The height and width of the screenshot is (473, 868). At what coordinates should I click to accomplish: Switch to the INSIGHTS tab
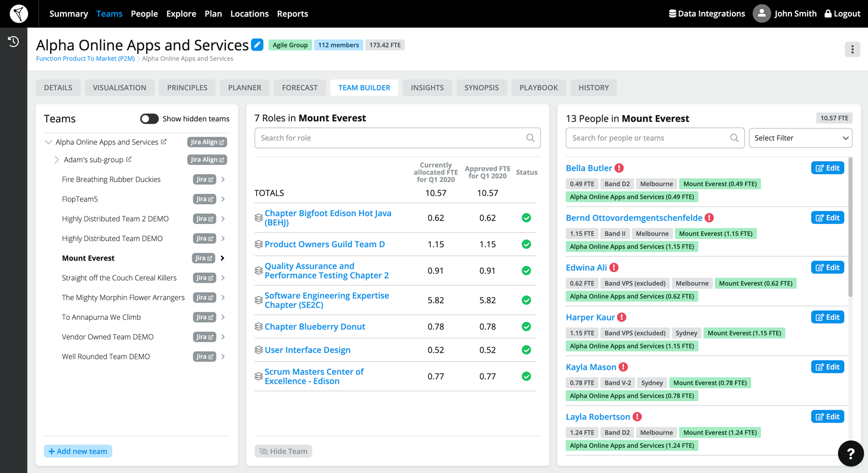[x=427, y=88]
